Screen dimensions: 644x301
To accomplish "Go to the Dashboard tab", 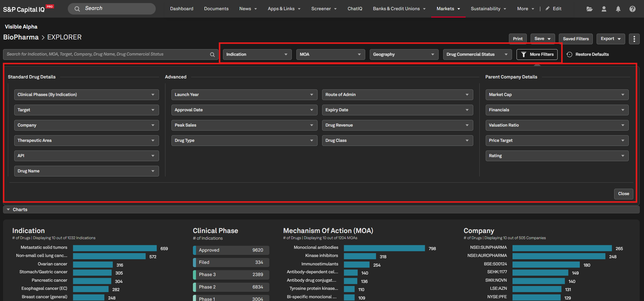I will point(181,9).
